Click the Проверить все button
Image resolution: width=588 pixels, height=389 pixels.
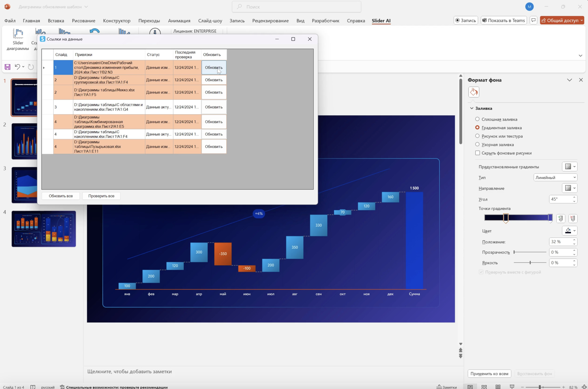click(101, 196)
